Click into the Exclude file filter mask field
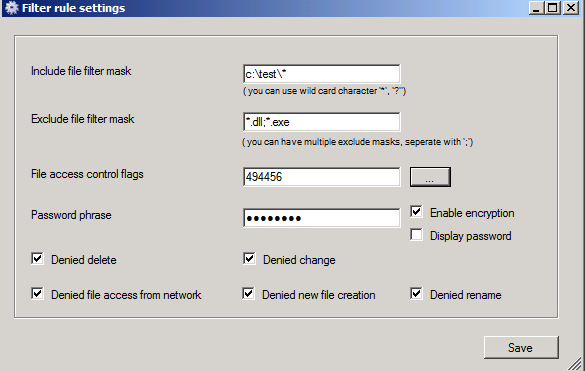 pos(321,122)
